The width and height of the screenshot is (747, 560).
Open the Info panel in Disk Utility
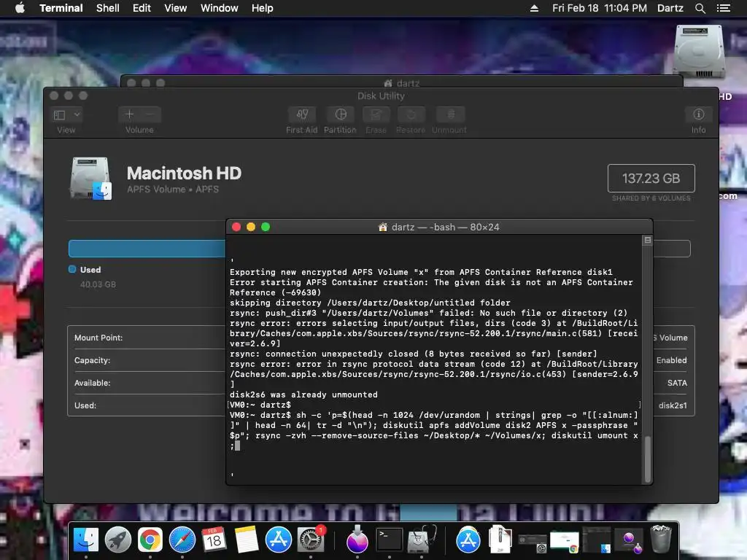click(698, 114)
